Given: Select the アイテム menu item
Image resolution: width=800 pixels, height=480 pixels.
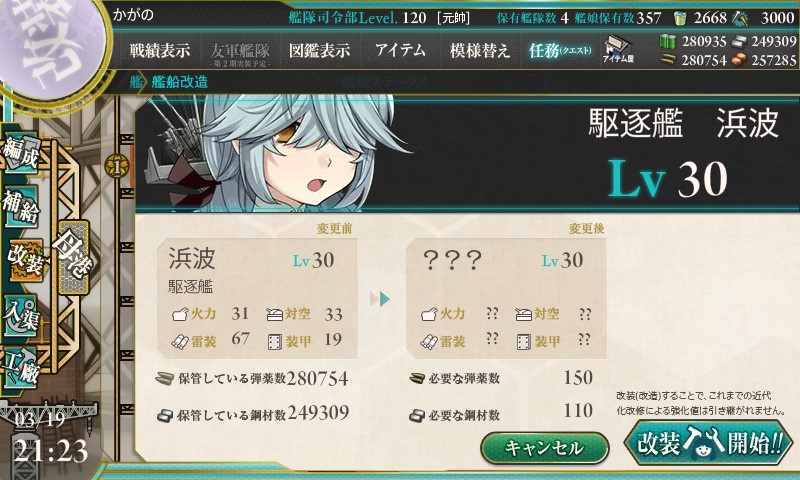Looking at the screenshot, I should tap(400, 50).
